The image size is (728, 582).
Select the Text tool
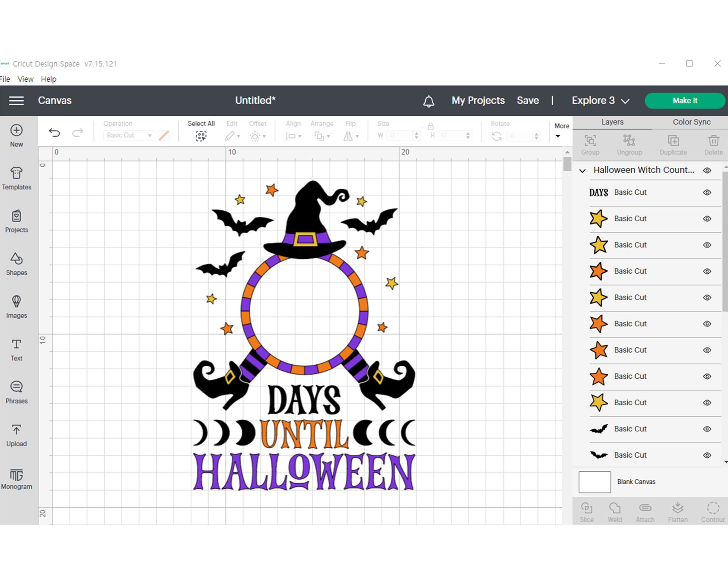16,349
